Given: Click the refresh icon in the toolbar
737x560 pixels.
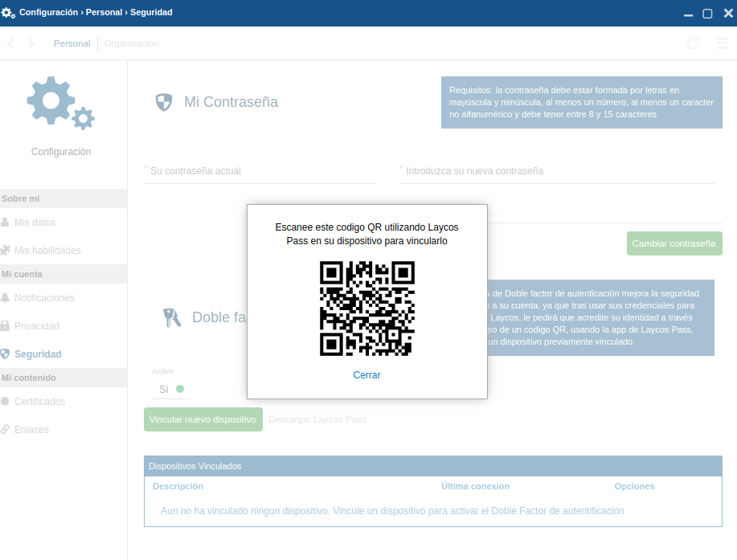Looking at the screenshot, I should click(693, 43).
